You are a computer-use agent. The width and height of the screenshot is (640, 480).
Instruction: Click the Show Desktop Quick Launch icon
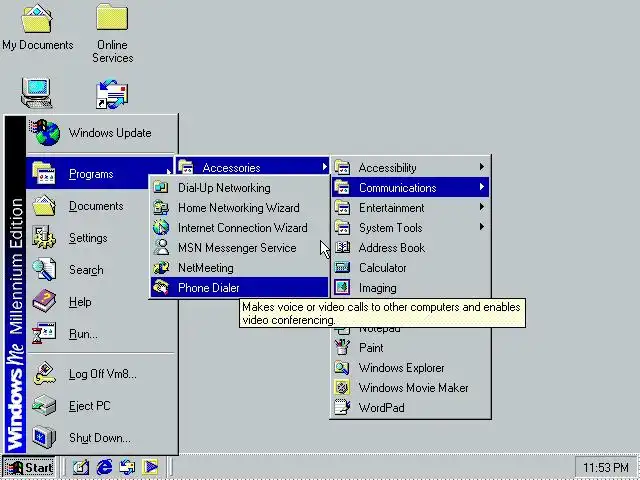(81, 467)
